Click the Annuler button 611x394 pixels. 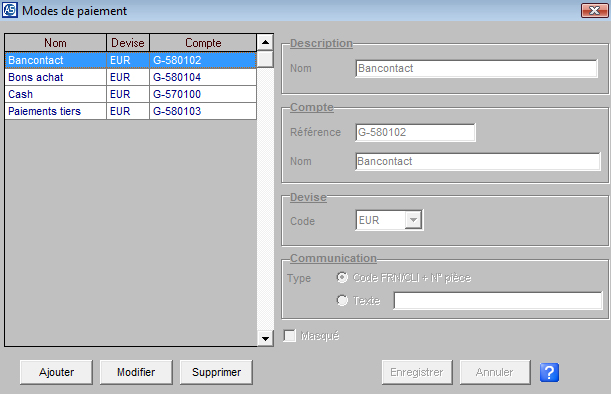click(495, 372)
